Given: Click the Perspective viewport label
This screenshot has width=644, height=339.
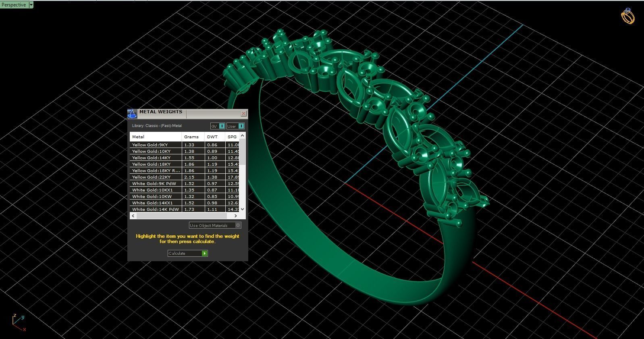Looking at the screenshot, I should [14, 5].
